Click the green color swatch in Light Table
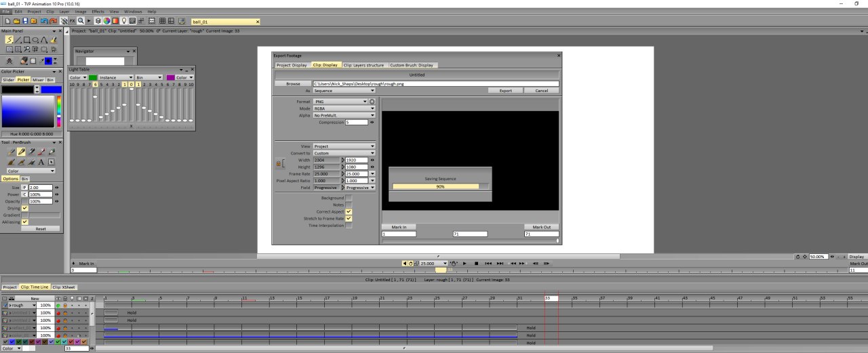The height and width of the screenshot is (353, 868). tap(93, 77)
